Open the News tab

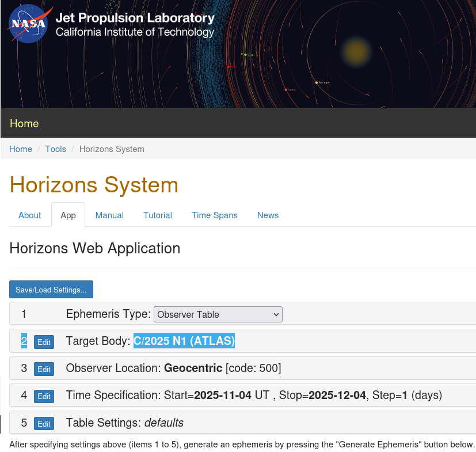[268, 215]
